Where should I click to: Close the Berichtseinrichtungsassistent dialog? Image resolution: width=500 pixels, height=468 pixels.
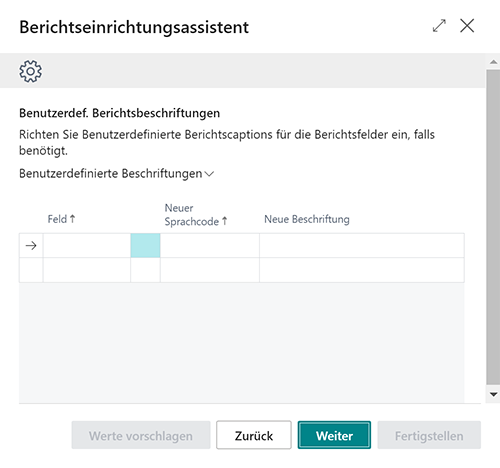pos(467,26)
